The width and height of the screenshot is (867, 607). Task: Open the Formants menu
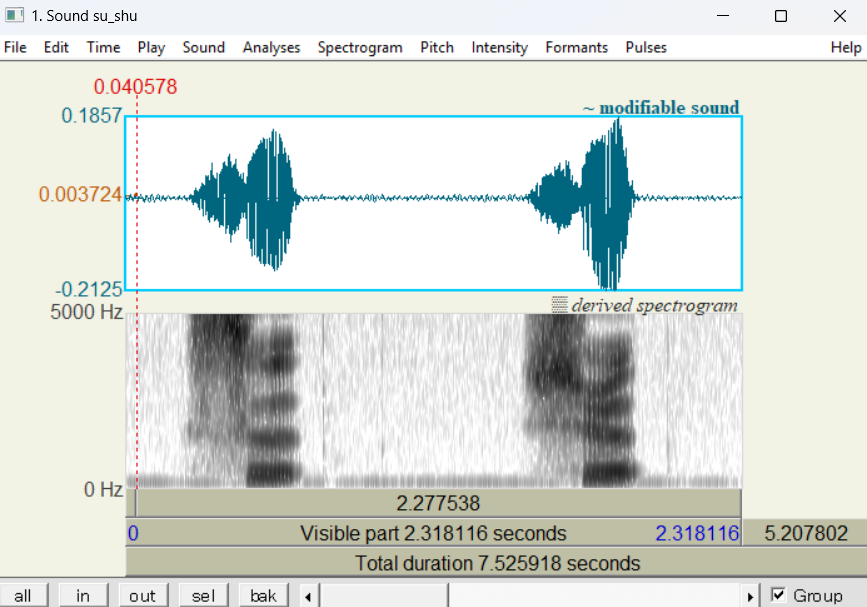(x=577, y=48)
